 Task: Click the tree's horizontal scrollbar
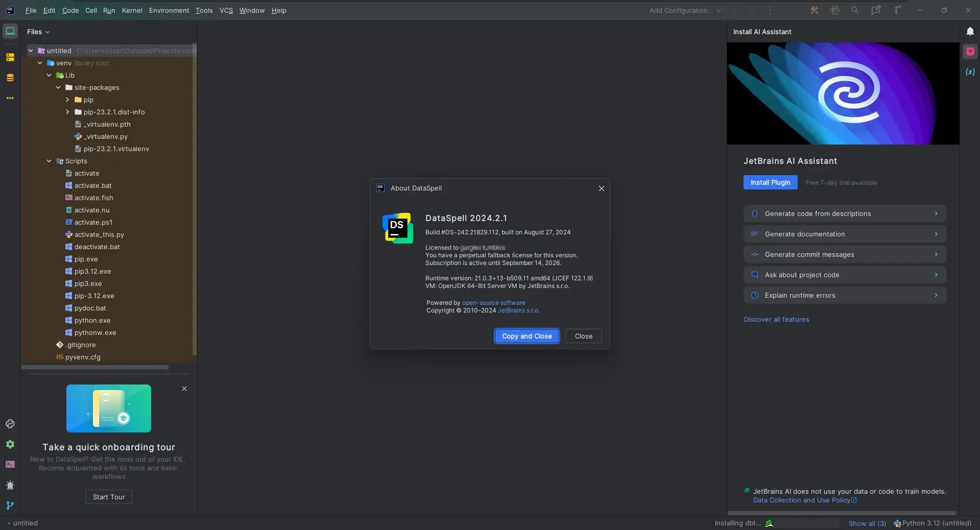(x=95, y=367)
